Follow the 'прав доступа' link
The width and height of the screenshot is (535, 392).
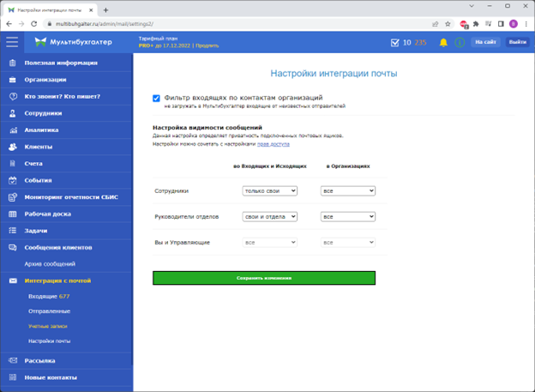pos(273,144)
